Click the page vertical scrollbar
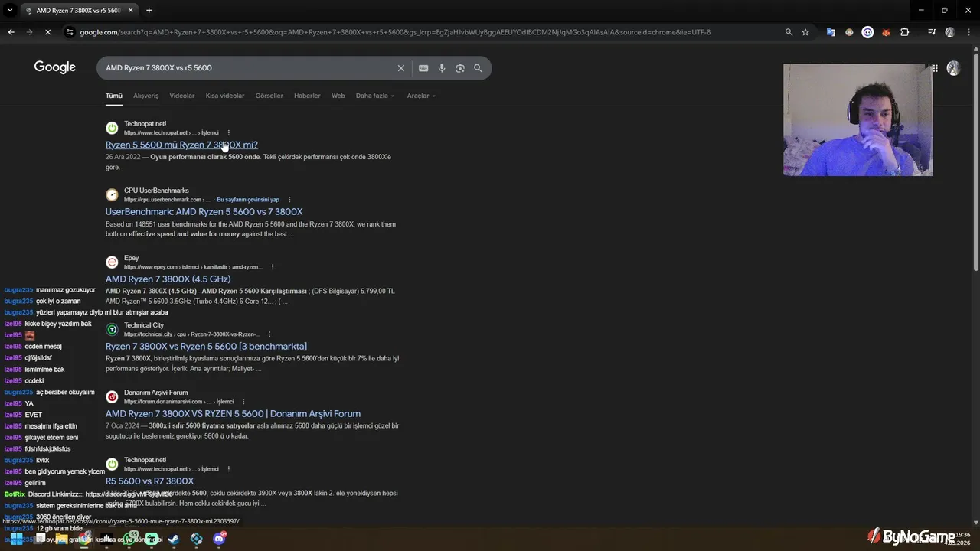Image resolution: width=980 pixels, height=551 pixels. click(x=975, y=161)
